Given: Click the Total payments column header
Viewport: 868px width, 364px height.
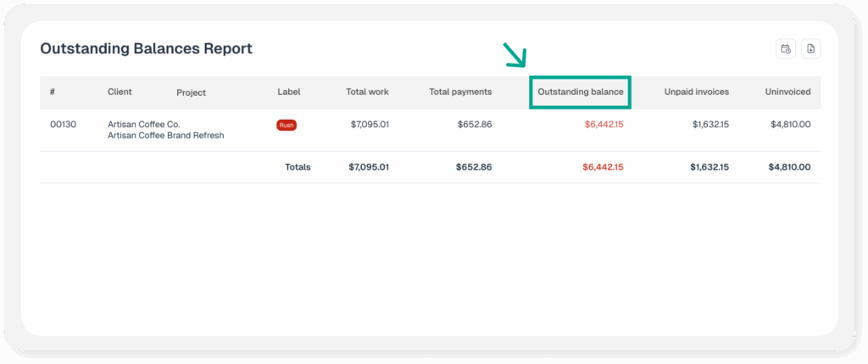Looking at the screenshot, I should coord(460,92).
